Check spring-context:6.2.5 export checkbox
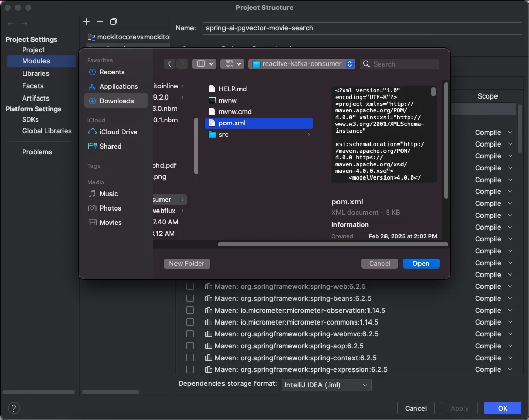The width and height of the screenshot is (529, 420). [190, 358]
